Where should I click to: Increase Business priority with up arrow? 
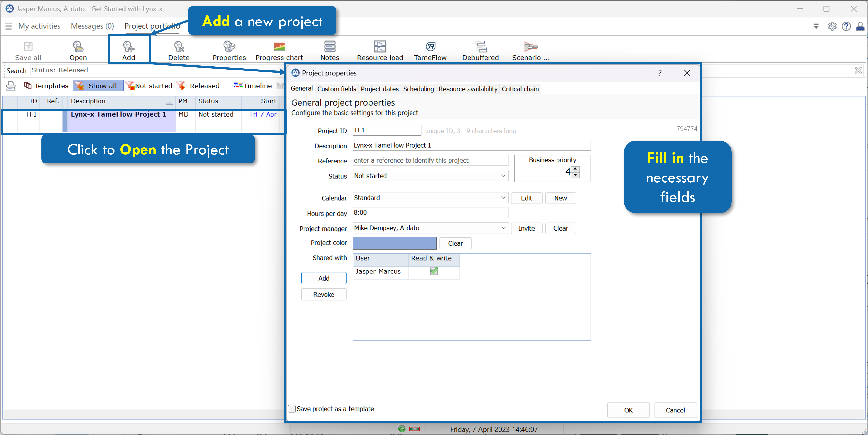pos(575,169)
